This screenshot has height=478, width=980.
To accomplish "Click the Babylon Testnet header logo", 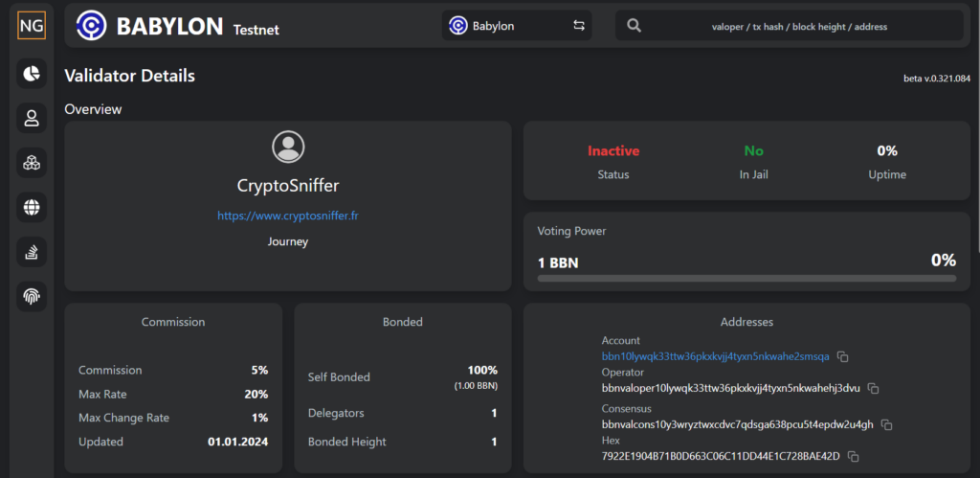I will coord(177,26).
